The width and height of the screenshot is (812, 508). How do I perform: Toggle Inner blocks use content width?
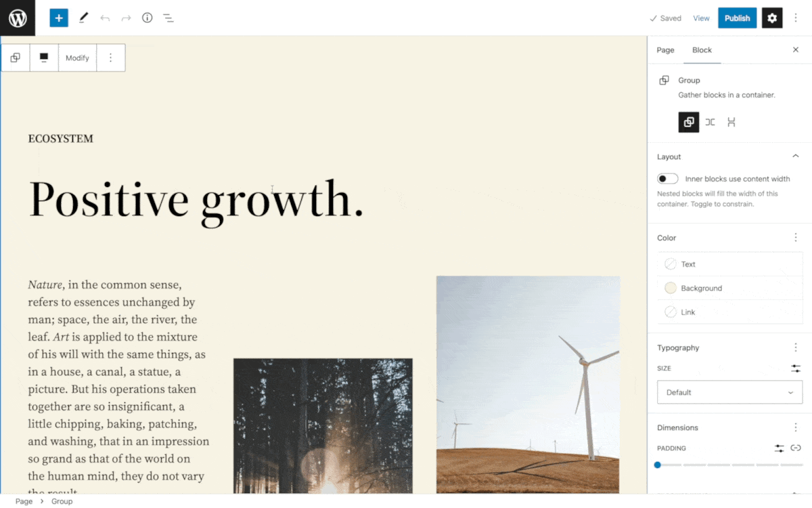(668, 179)
